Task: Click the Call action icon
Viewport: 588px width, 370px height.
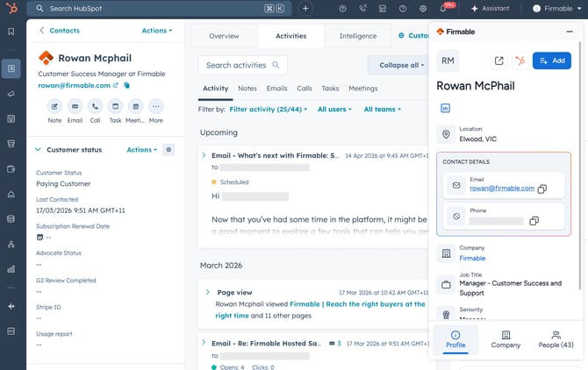Action: click(x=96, y=106)
